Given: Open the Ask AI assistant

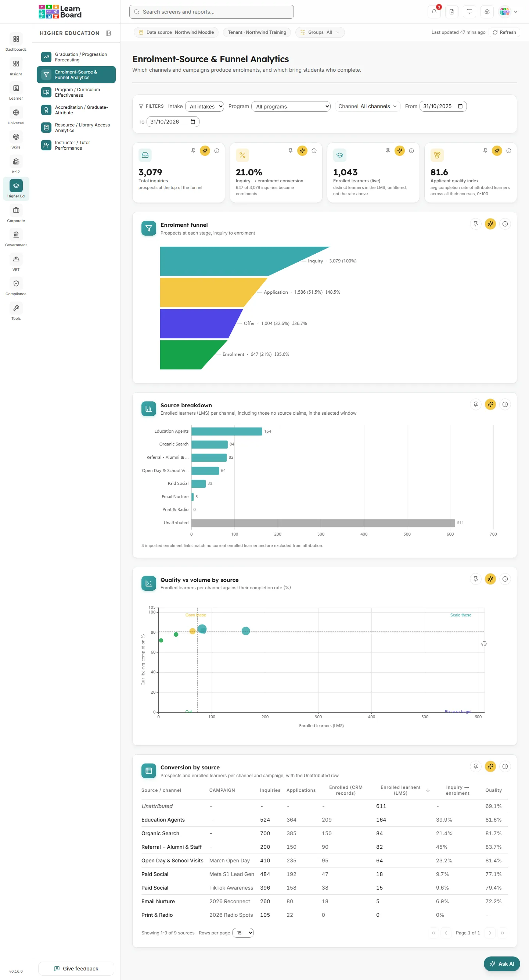Looking at the screenshot, I should pos(501,963).
